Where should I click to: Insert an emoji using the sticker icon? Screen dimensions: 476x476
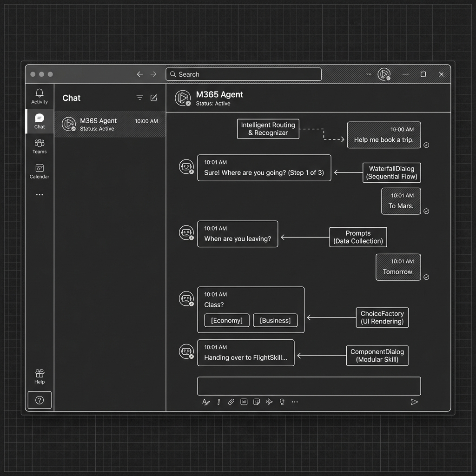tap(257, 402)
